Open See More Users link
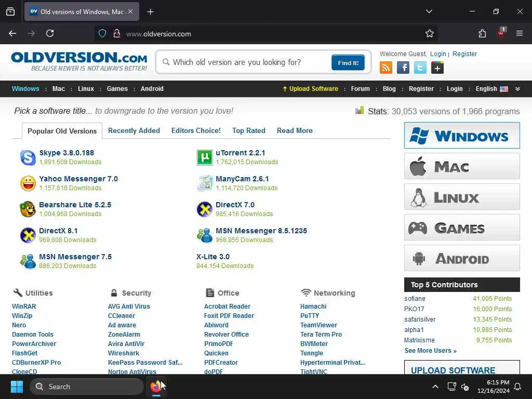The width and height of the screenshot is (532, 399). [431, 351]
